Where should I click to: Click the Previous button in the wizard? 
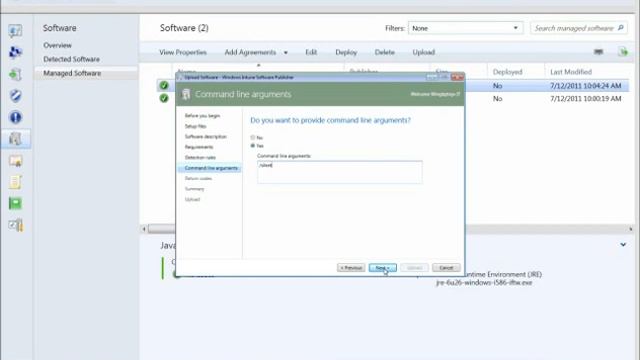click(x=351, y=268)
